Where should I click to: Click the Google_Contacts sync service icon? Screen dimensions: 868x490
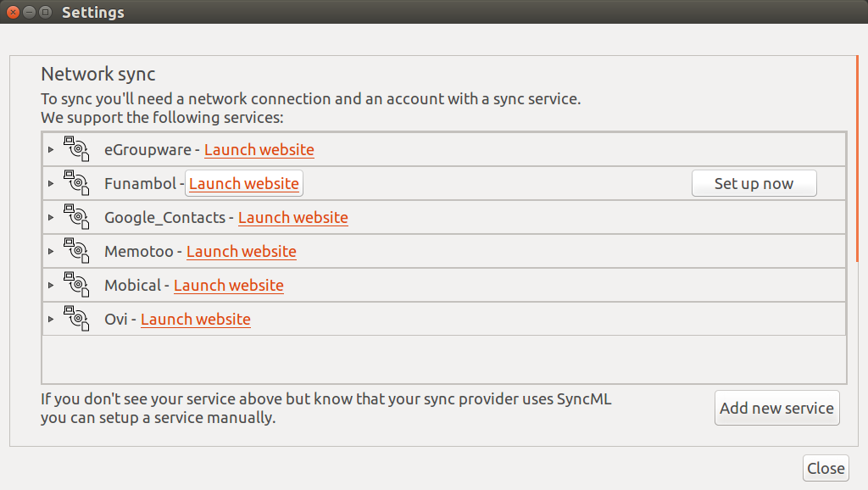(76, 217)
